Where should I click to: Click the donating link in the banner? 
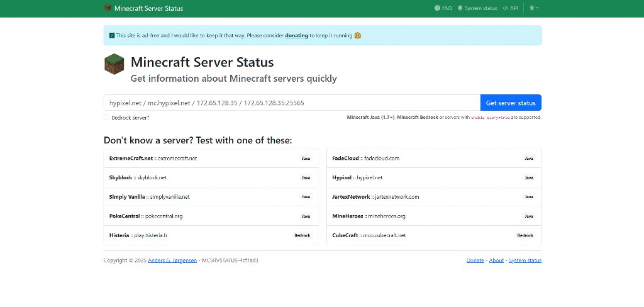tap(296, 36)
